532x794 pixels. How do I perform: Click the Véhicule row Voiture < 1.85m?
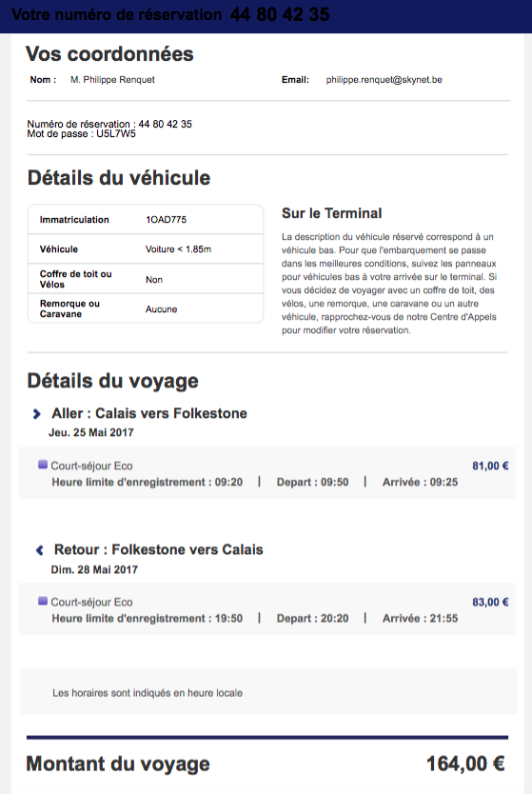(146, 248)
